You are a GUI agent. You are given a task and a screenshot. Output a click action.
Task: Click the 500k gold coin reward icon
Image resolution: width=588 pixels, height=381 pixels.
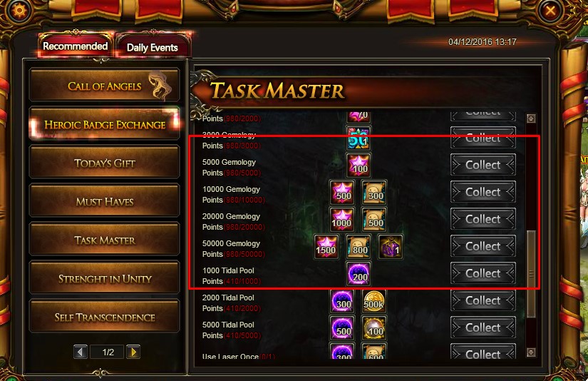pyautogui.click(x=375, y=300)
